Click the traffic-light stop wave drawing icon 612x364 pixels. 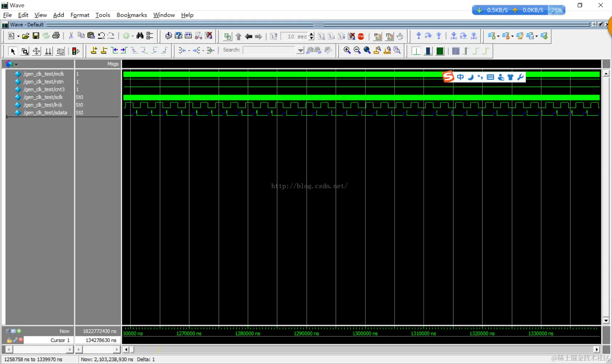[x=76, y=51]
